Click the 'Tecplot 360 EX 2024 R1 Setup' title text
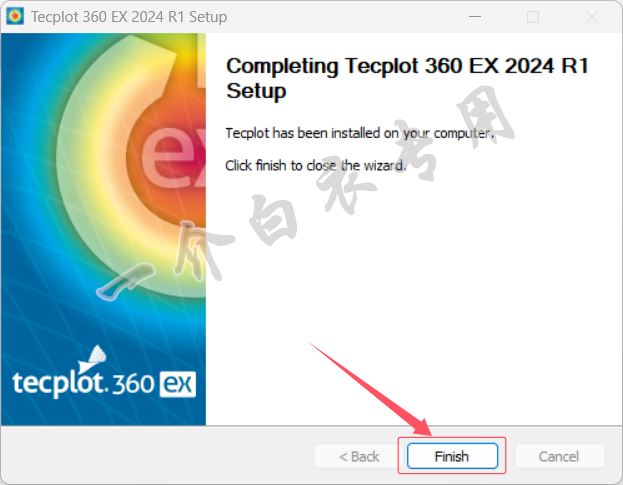Screen dimensions: 623x485 [x=129, y=17]
